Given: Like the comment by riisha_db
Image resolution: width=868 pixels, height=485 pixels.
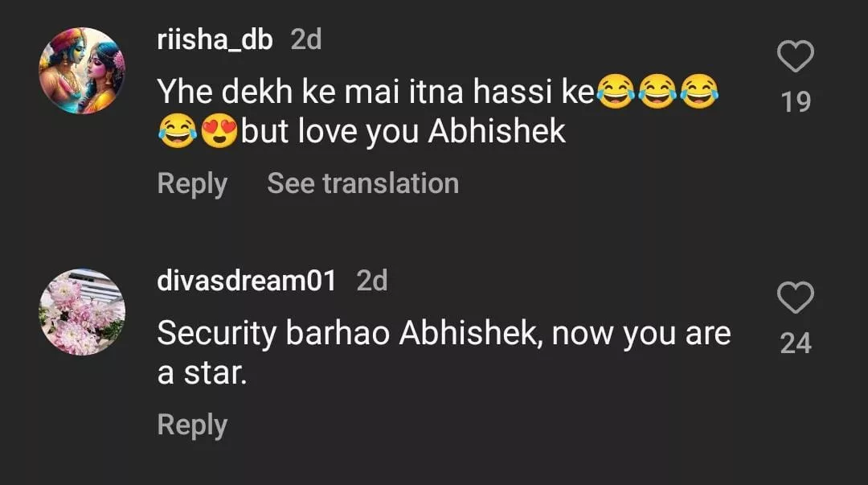Looking at the screenshot, I should (x=796, y=58).
